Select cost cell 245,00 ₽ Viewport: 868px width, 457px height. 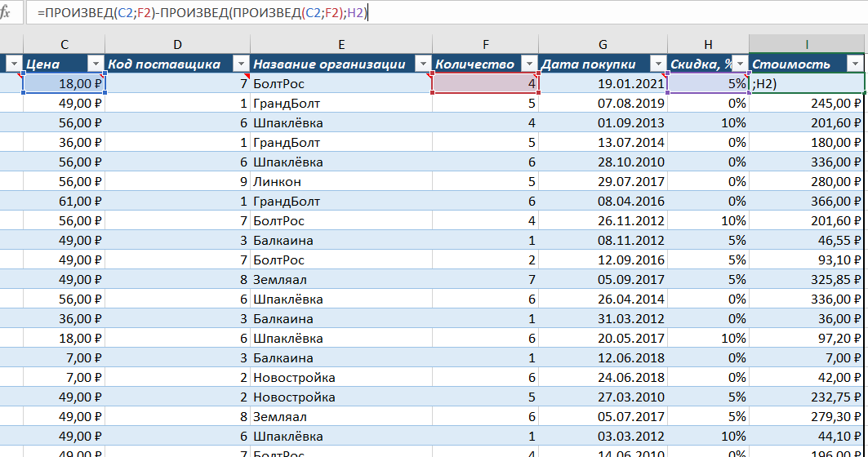pyautogui.click(x=807, y=103)
